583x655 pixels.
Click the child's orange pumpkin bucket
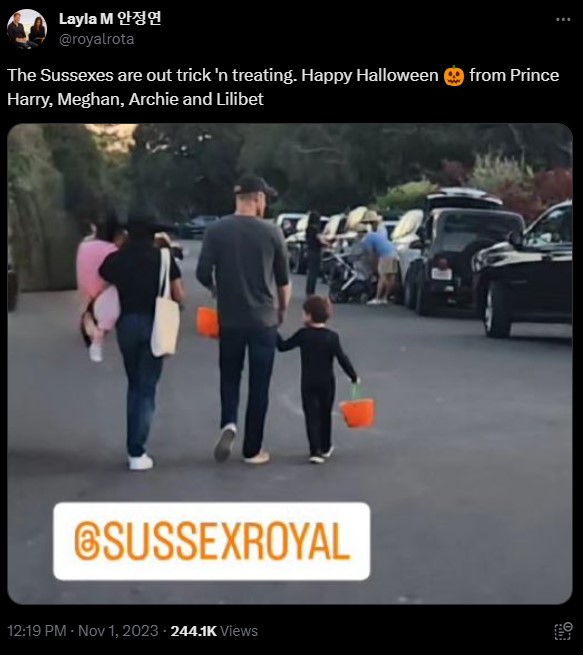click(x=357, y=412)
